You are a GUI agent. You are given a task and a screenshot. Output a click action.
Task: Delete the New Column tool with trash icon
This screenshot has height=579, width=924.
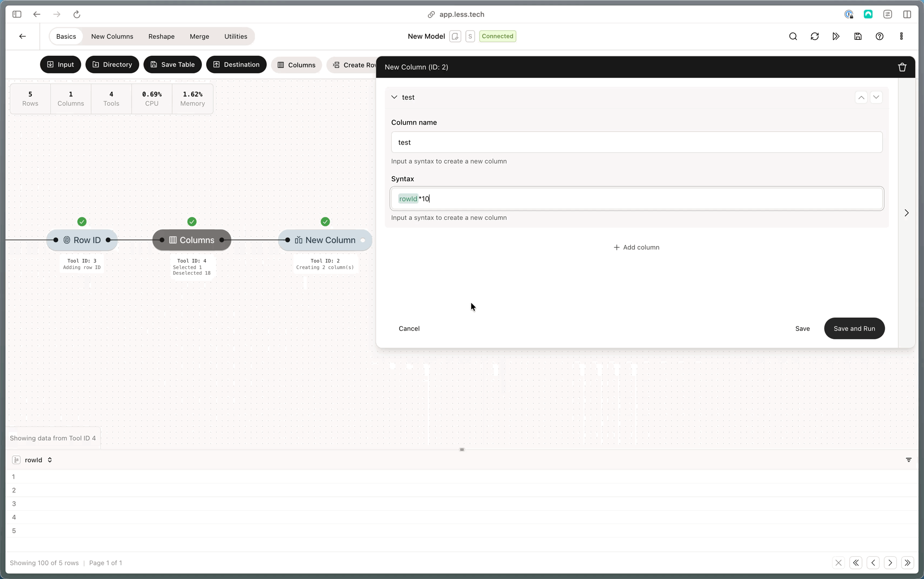(x=902, y=67)
